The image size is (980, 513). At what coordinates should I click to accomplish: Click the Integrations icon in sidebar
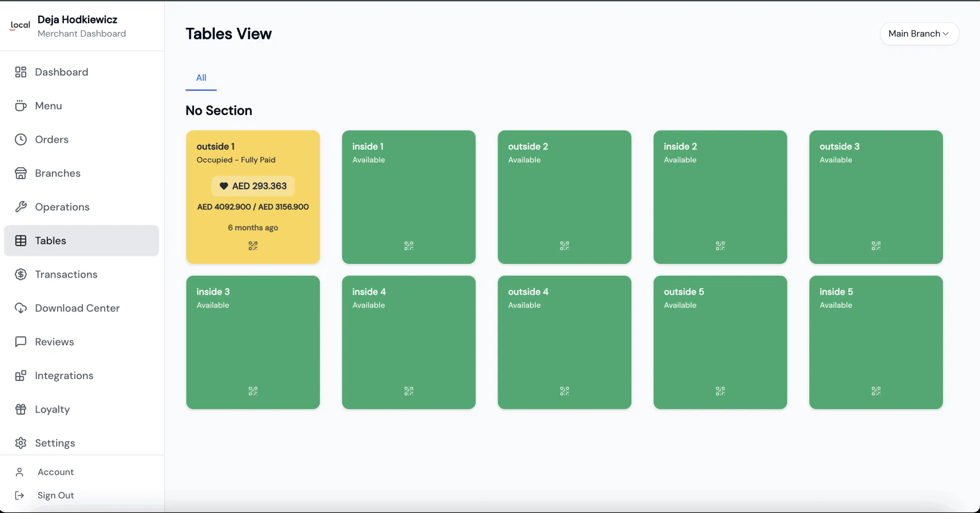(x=21, y=376)
